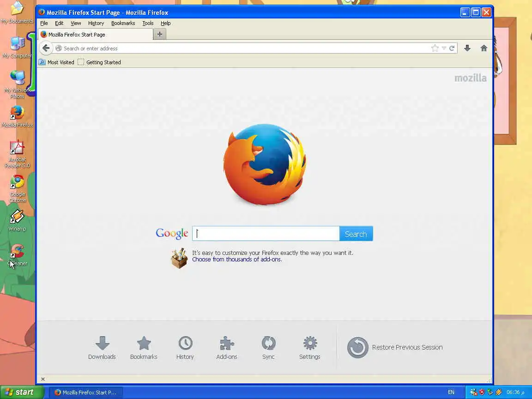Select the Acrobat Reader 5.0 shortcut
Image resolution: width=532 pixels, height=399 pixels.
point(17,154)
